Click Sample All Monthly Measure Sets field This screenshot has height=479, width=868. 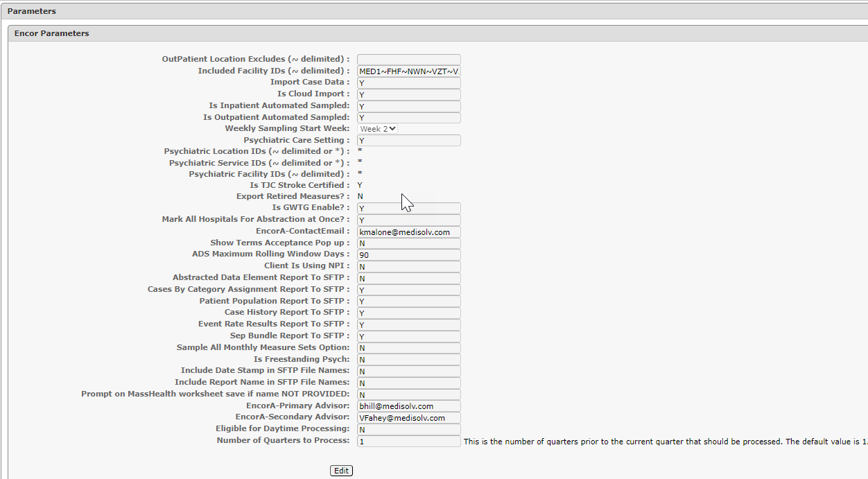click(x=409, y=348)
